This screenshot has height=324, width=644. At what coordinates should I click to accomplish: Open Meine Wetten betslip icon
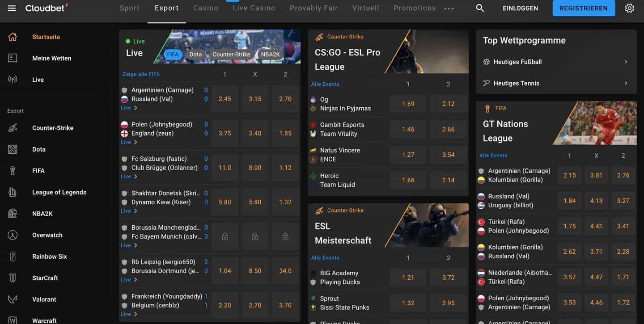[x=13, y=58]
